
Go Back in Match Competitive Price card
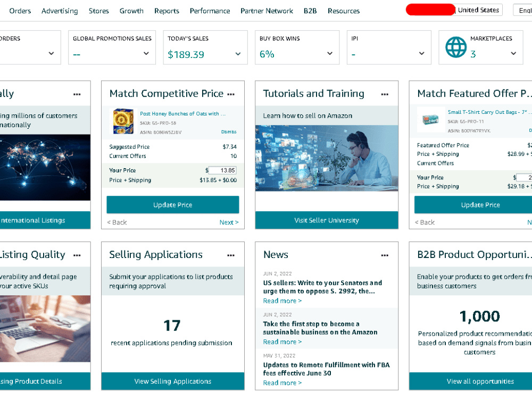tap(117, 222)
